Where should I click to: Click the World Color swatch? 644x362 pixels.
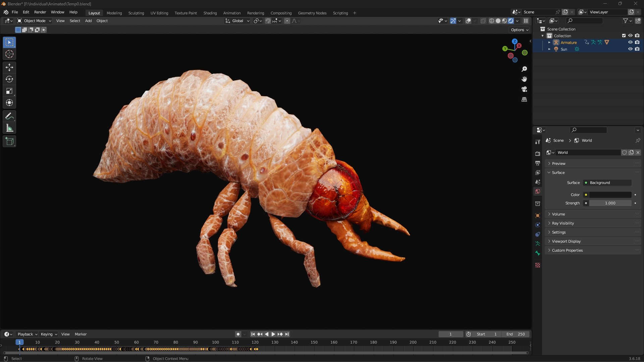pos(610,195)
